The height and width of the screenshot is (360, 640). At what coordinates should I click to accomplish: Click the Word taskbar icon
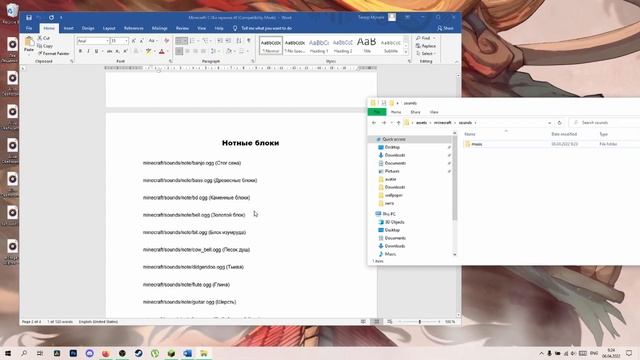pyautogui.click(x=187, y=353)
